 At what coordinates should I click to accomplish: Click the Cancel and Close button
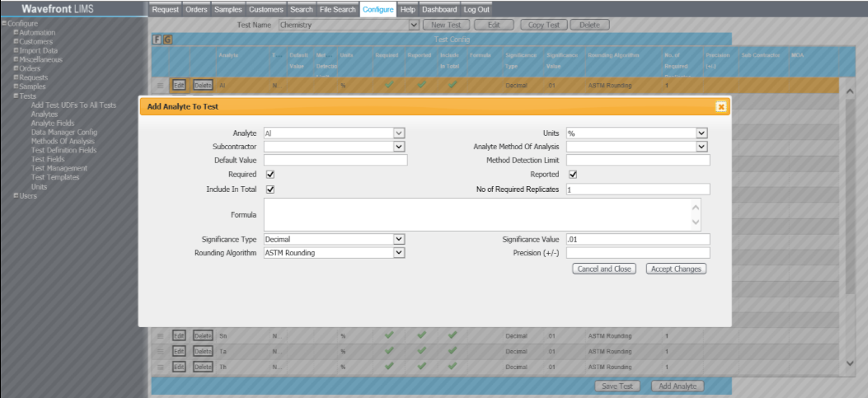coord(604,269)
